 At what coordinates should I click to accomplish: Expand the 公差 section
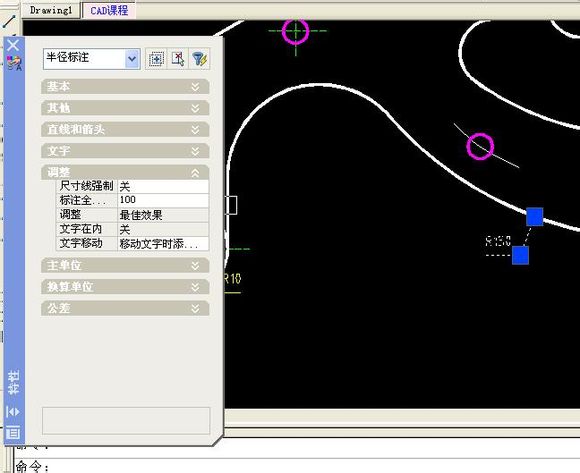[x=125, y=308]
